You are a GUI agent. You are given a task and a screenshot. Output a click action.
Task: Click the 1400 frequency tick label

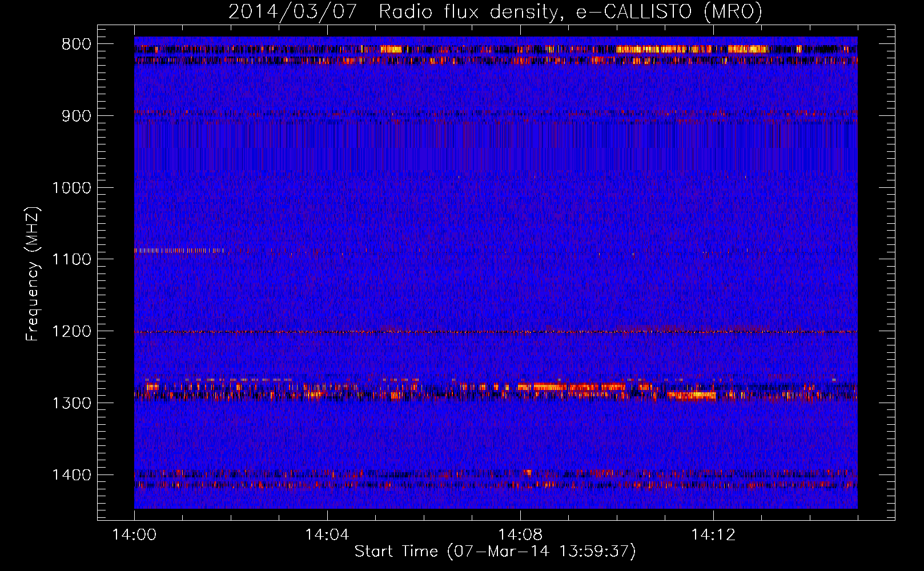(71, 475)
